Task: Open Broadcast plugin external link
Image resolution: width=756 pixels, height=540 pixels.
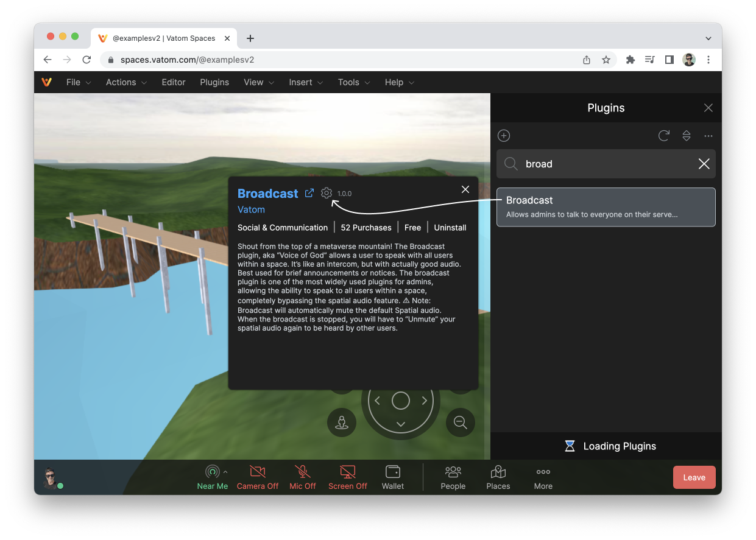Action: [309, 193]
